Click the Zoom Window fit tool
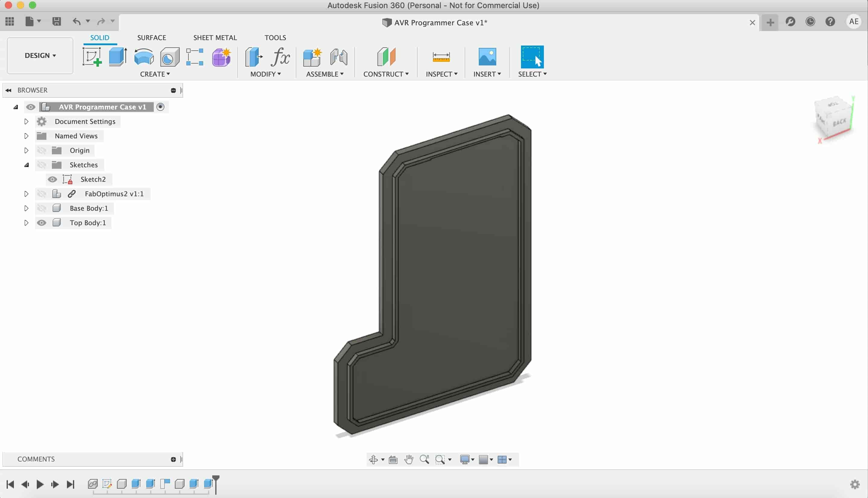The image size is (868, 498). coord(440,459)
